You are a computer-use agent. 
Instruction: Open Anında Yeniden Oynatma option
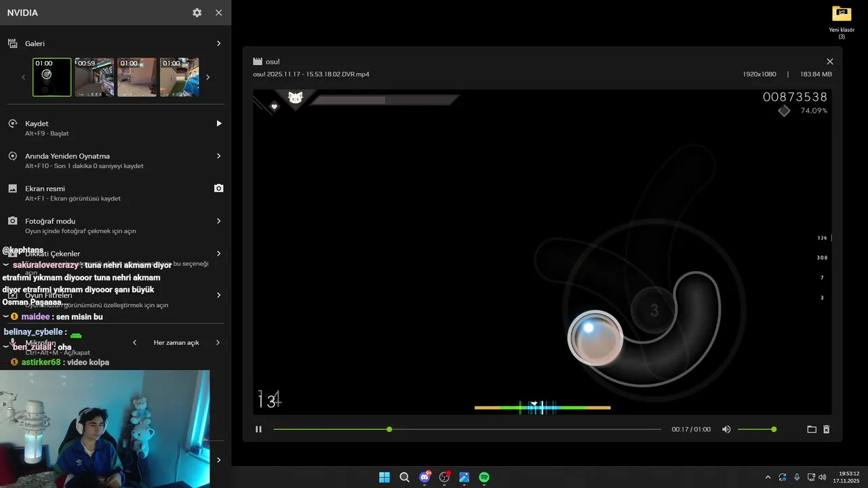tap(115, 161)
